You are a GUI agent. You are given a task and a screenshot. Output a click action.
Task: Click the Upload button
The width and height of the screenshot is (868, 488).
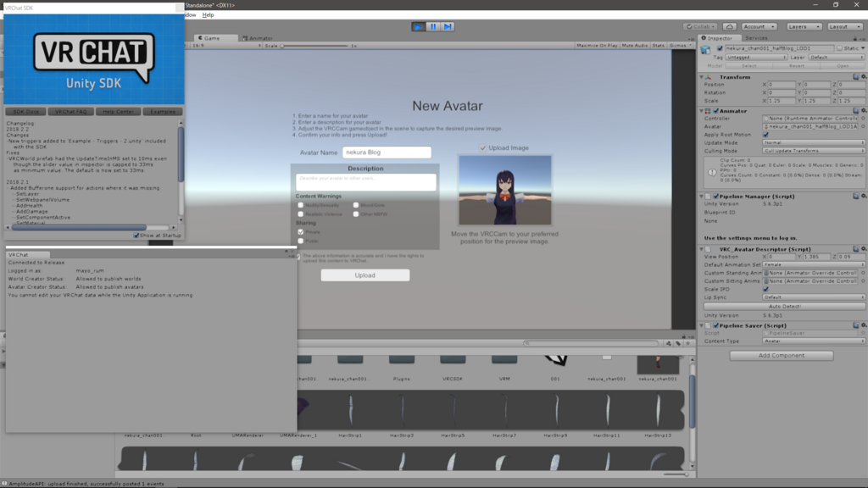pyautogui.click(x=365, y=275)
